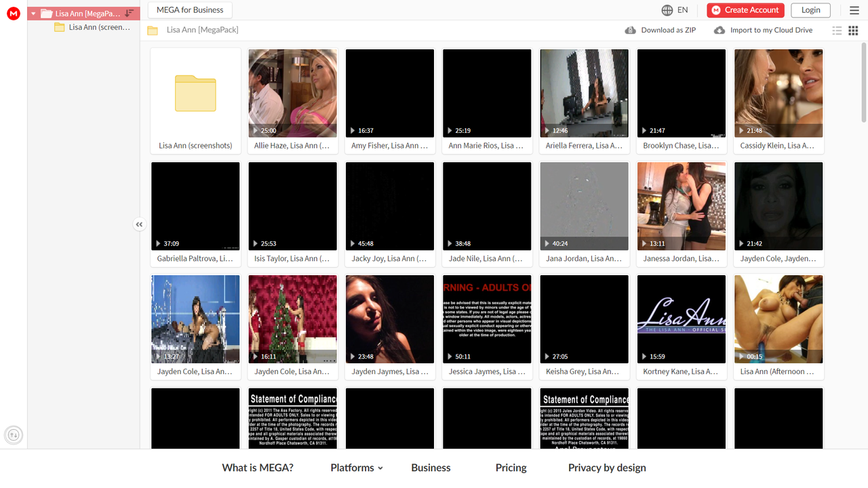Click the breadcrumb folder name in the path bar

[202, 30]
